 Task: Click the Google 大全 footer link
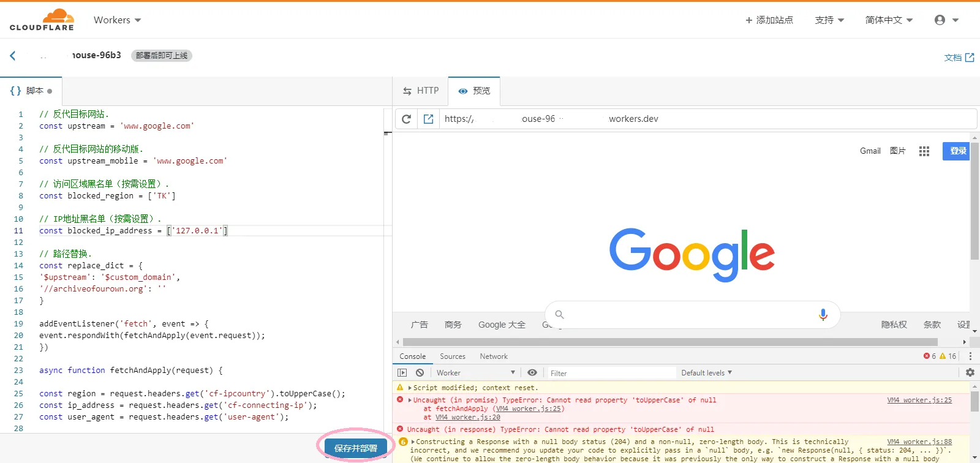tap(502, 325)
